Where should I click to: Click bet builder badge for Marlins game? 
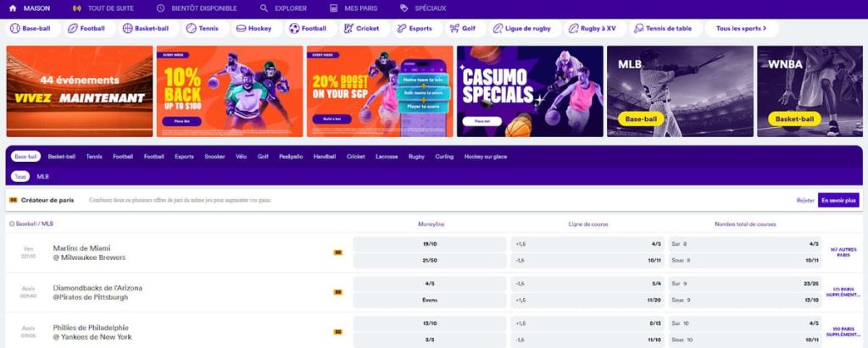click(337, 252)
